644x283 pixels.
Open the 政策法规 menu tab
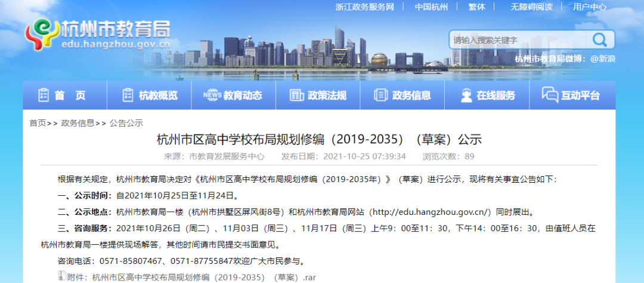326,96
